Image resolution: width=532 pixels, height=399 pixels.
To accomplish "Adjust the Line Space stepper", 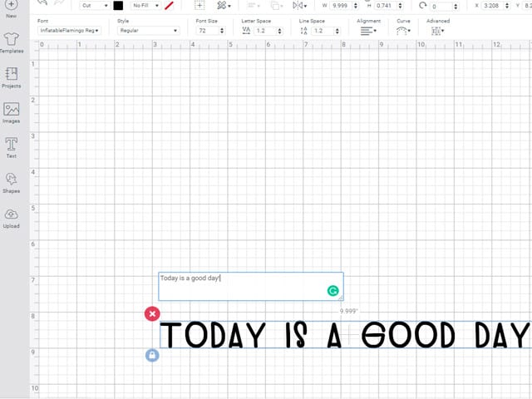I will pyautogui.click(x=337, y=31).
